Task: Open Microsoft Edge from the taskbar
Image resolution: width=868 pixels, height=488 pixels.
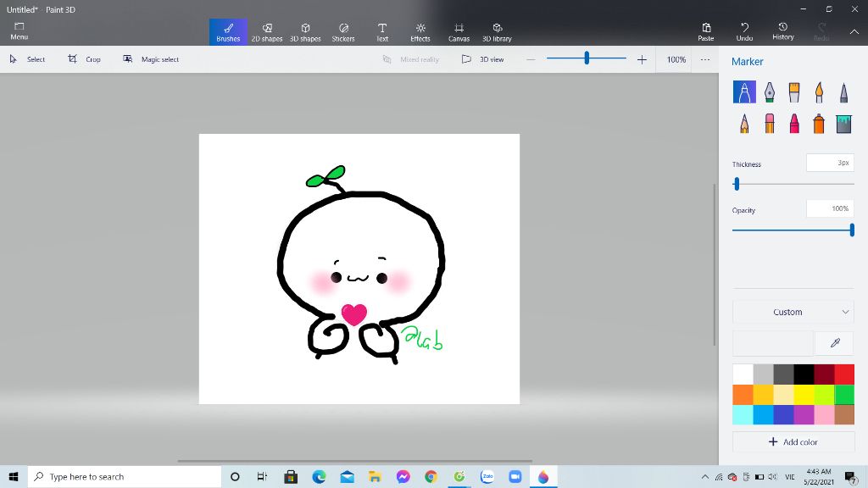Action: (x=319, y=476)
